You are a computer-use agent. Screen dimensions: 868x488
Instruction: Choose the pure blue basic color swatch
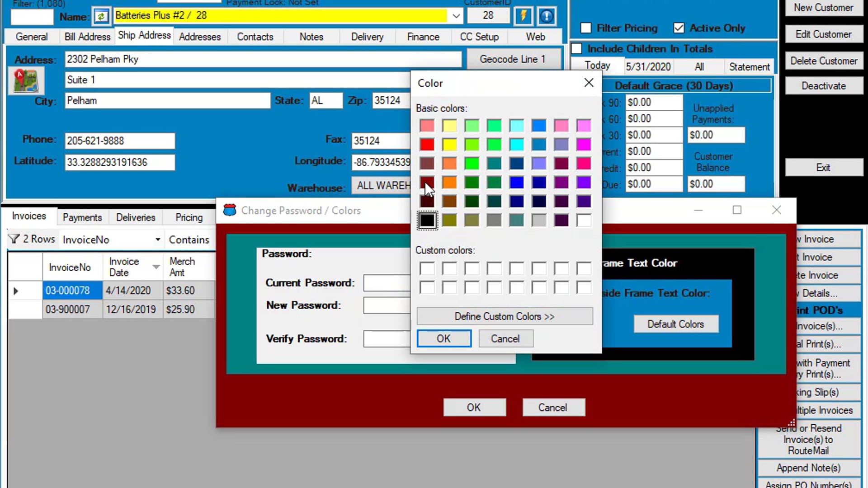click(x=516, y=183)
